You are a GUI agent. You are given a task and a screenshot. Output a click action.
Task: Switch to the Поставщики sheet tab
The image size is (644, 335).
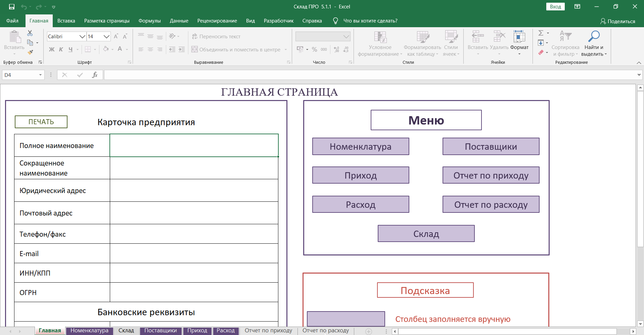point(160,331)
